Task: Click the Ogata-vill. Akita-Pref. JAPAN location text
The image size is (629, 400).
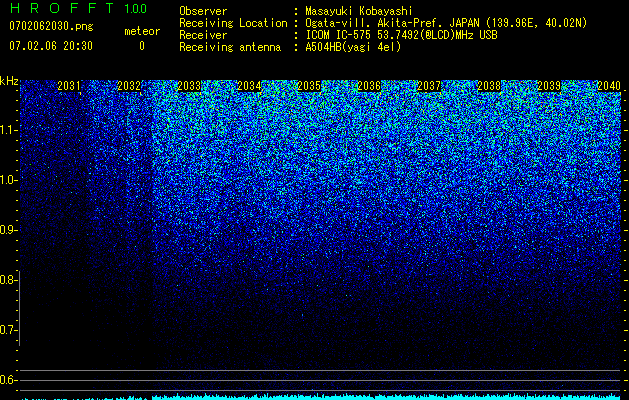Action: point(446,23)
